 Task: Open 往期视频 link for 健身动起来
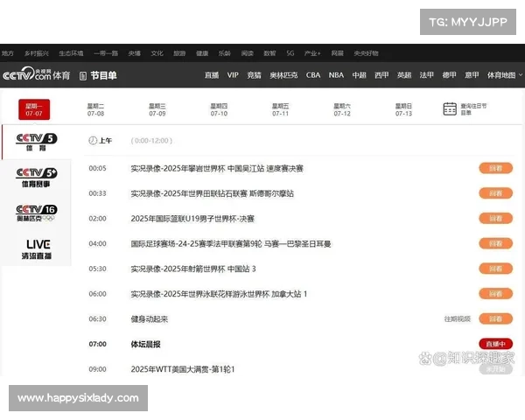click(x=458, y=318)
